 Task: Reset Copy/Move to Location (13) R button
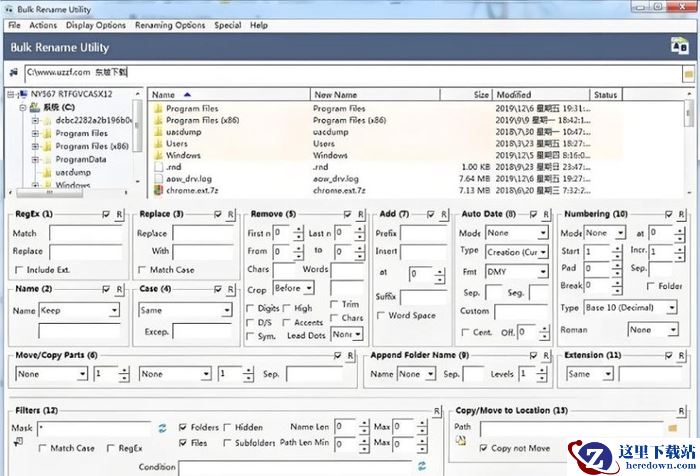click(x=681, y=411)
